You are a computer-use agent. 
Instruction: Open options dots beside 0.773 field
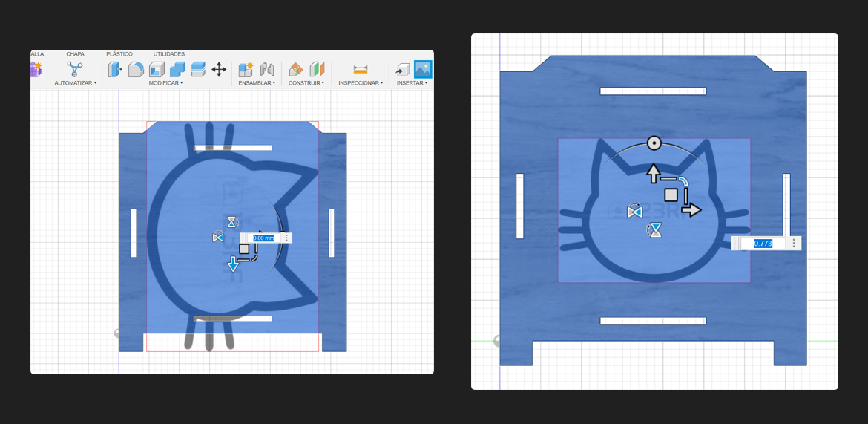coord(794,244)
